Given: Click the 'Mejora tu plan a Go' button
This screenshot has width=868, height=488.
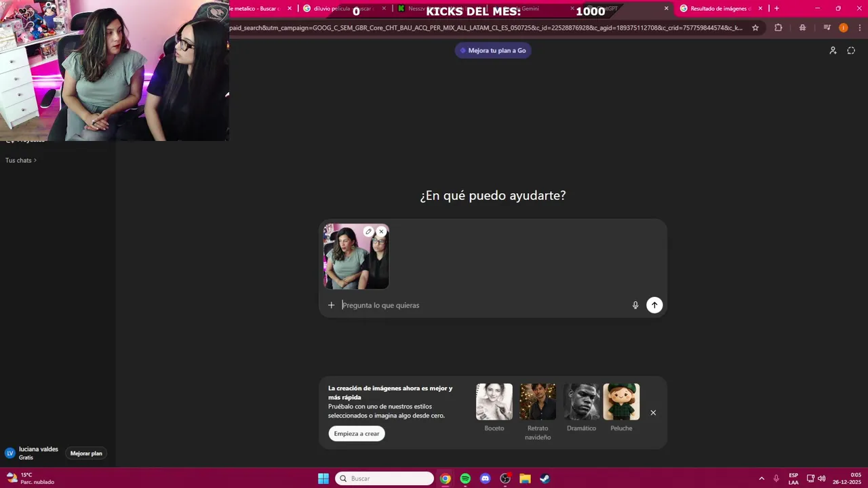Looking at the screenshot, I should pyautogui.click(x=493, y=50).
